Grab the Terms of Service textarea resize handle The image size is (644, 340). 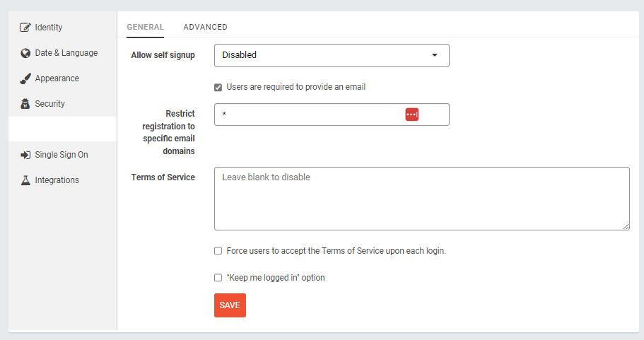626,226
